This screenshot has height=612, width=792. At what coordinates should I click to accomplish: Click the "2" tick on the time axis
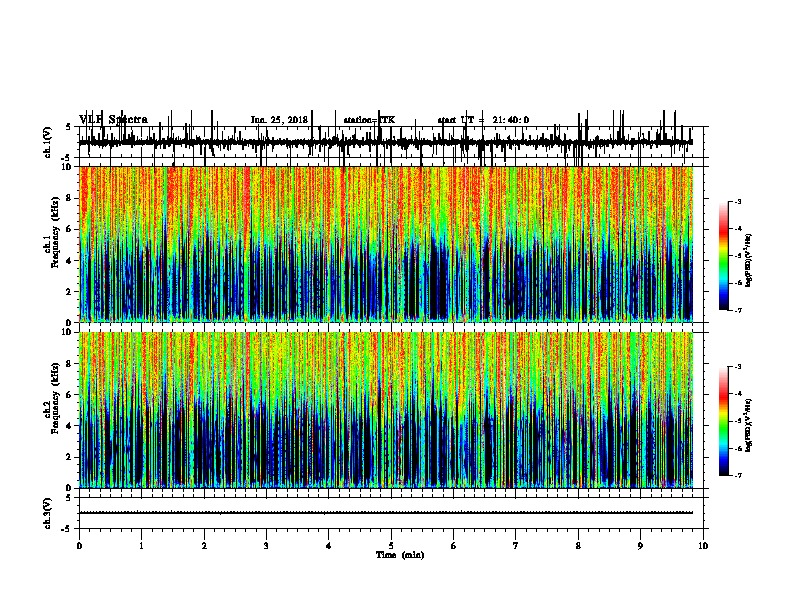(204, 546)
